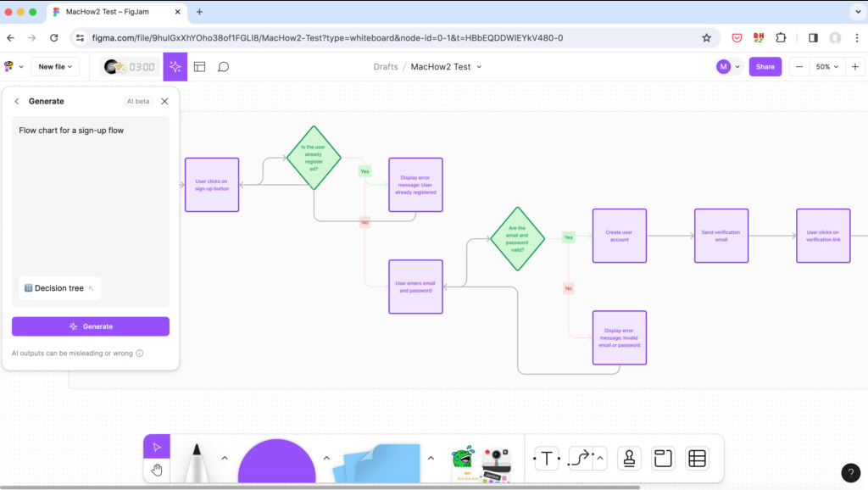Viewport: 868px width, 490px height.
Task: Open the green monster stickers widget
Action: pyautogui.click(x=464, y=459)
